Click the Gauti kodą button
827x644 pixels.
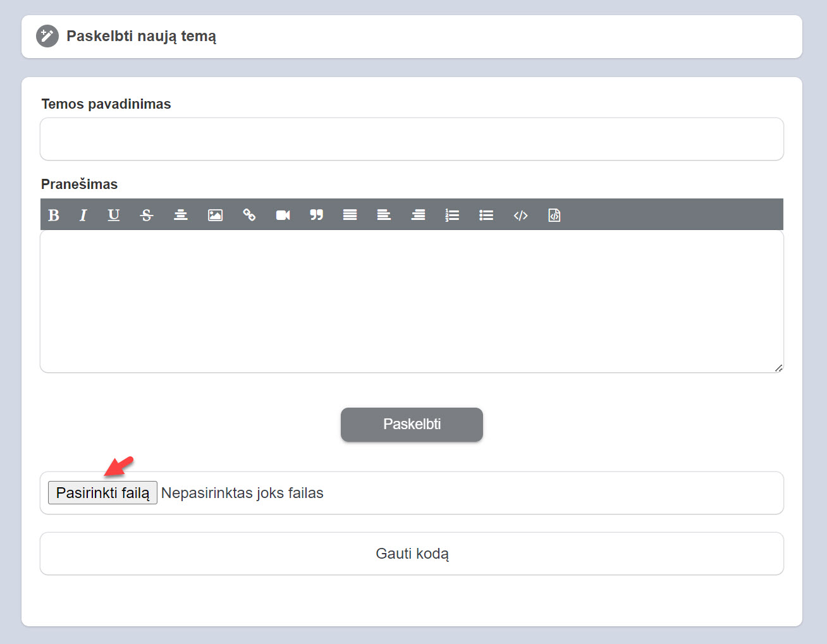click(412, 554)
